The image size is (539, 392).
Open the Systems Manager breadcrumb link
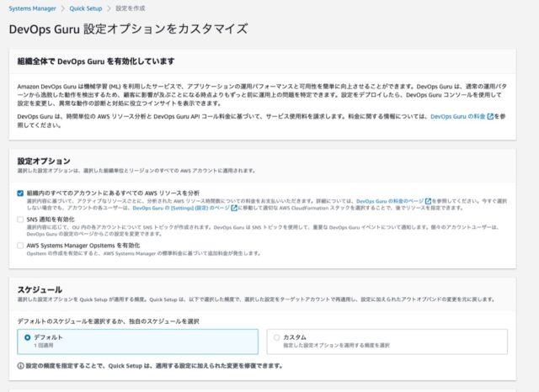point(32,8)
